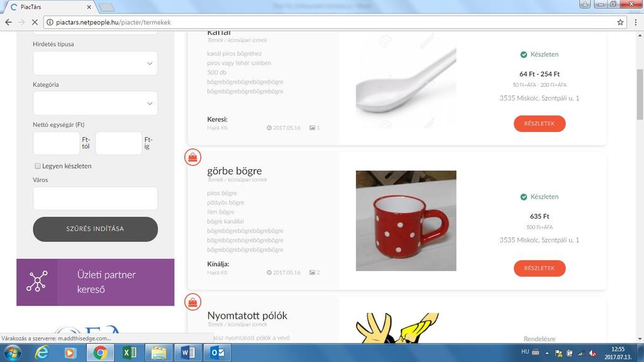Launch Internet Explorer from the taskbar
644x362 pixels.
pos(42,353)
